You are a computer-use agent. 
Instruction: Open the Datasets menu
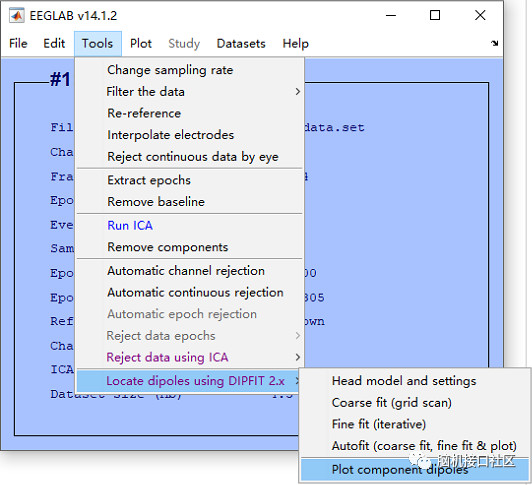[241, 43]
